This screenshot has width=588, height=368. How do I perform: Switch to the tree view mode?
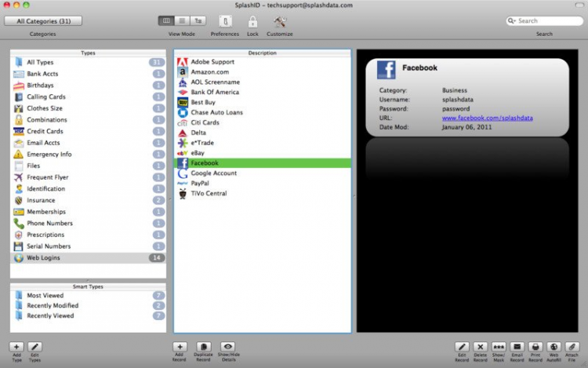(x=198, y=20)
